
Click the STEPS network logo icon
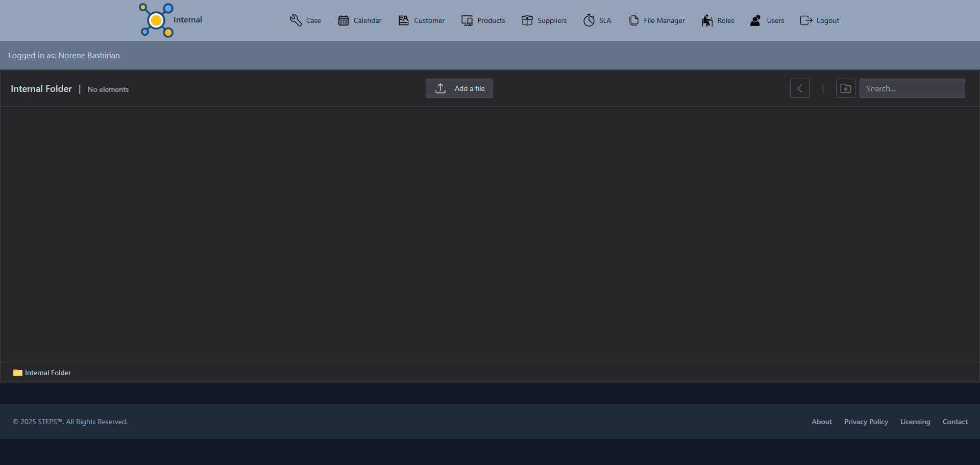(x=156, y=20)
